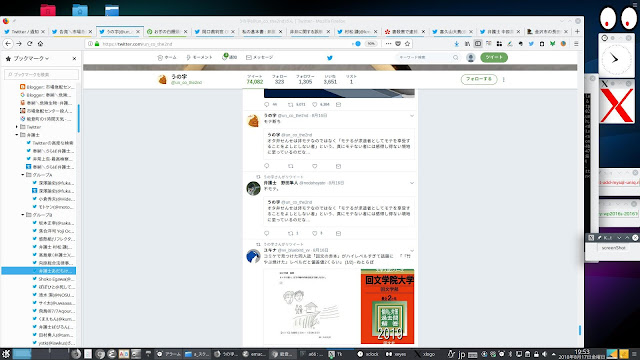Collapse the 弁護士 bookmark folder
The image size is (640, 360).
(x=17, y=135)
